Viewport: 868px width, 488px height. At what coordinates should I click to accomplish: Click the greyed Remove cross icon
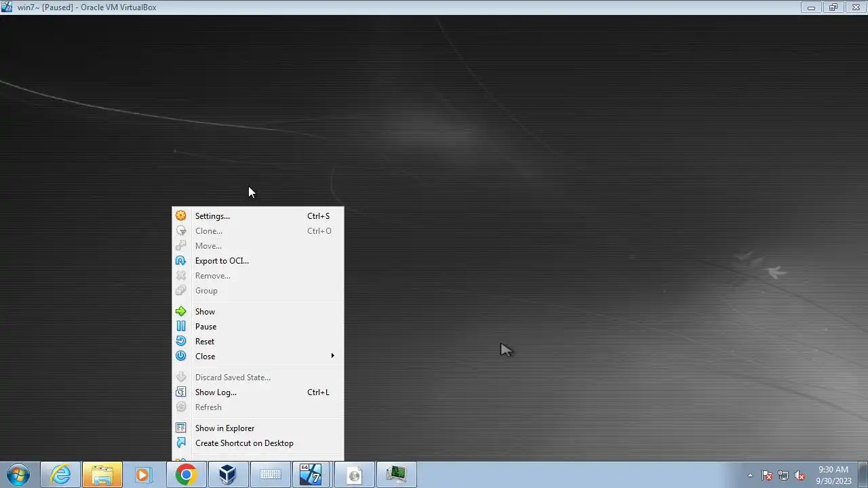(x=181, y=276)
